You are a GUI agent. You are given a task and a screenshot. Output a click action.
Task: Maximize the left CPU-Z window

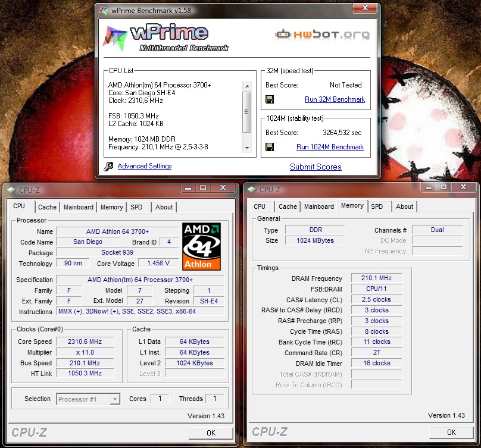[203, 187]
